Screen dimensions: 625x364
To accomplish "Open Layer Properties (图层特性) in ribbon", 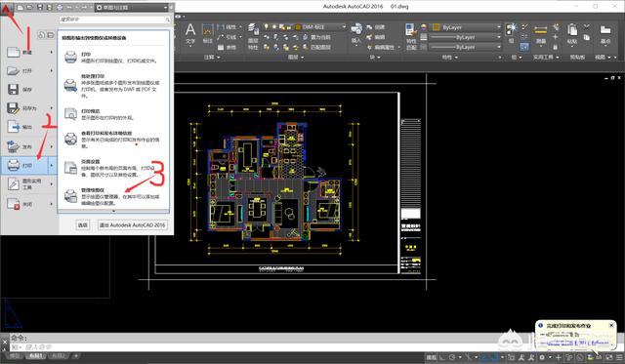I will 253,37.
